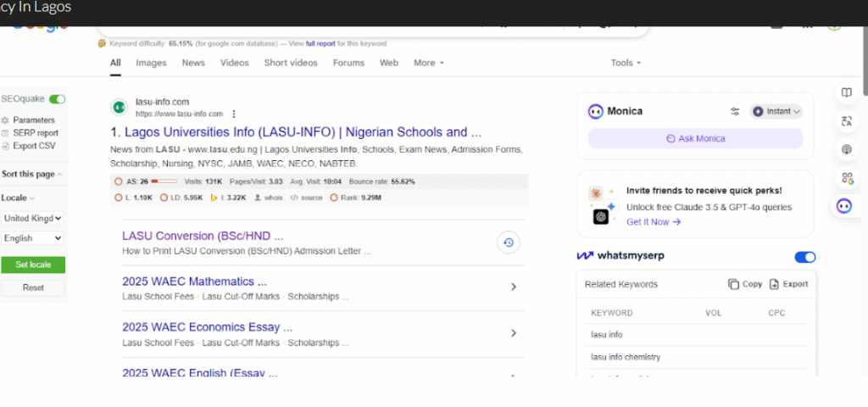The image size is (868, 407).
Task: Open the Tools dropdown
Action: click(626, 63)
